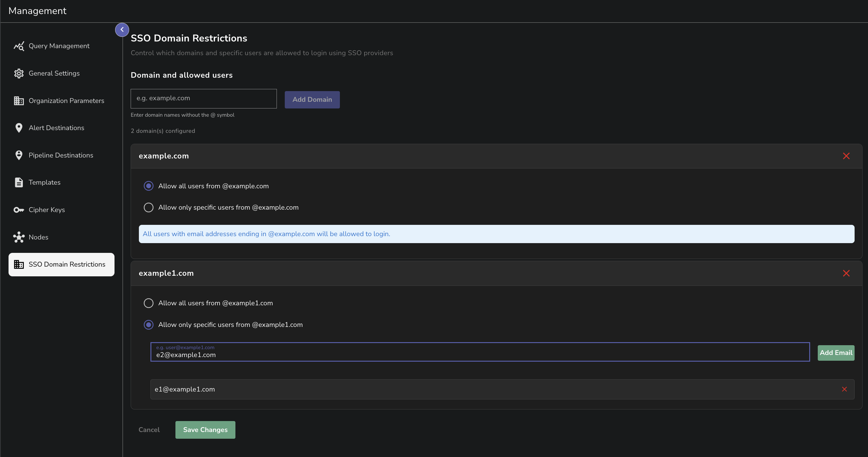
Task: Enable allow only specific users from @example.com
Action: click(149, 207)
